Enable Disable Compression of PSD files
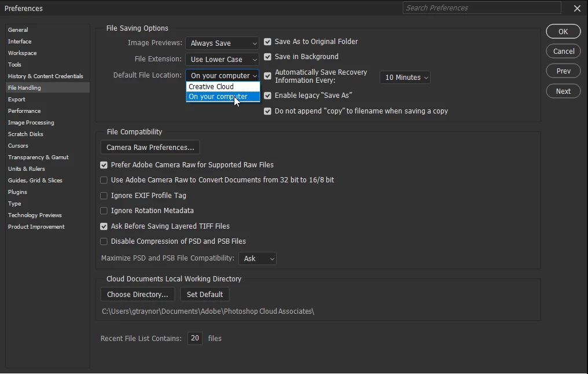This screenshot has width=588, height=374. point(104,241)
